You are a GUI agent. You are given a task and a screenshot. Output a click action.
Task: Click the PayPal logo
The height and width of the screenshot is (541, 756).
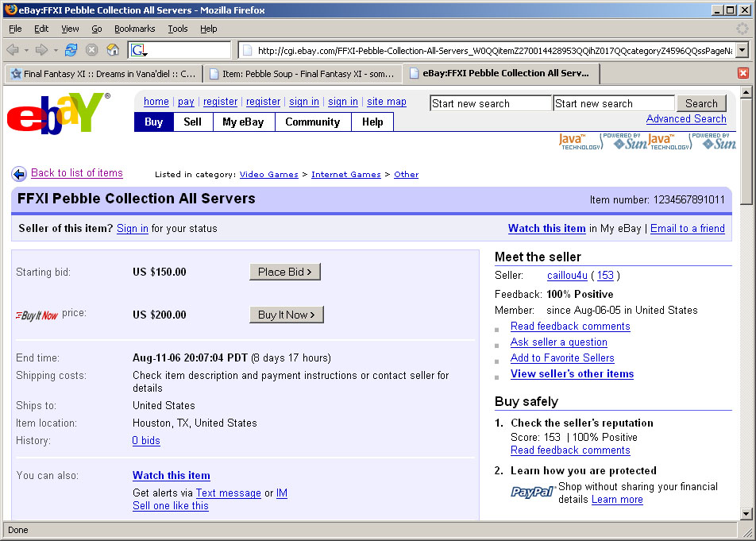pos(532,493)
